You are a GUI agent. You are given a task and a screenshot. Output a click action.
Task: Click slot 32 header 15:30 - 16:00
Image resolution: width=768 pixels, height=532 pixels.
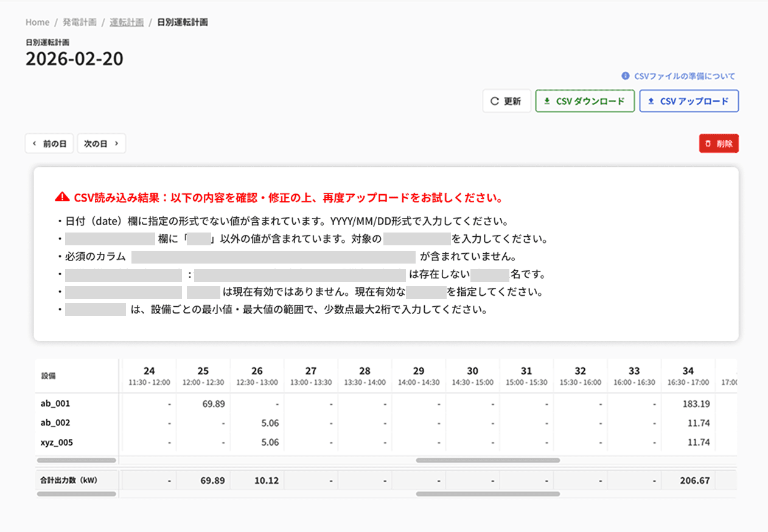pos(580,376)
